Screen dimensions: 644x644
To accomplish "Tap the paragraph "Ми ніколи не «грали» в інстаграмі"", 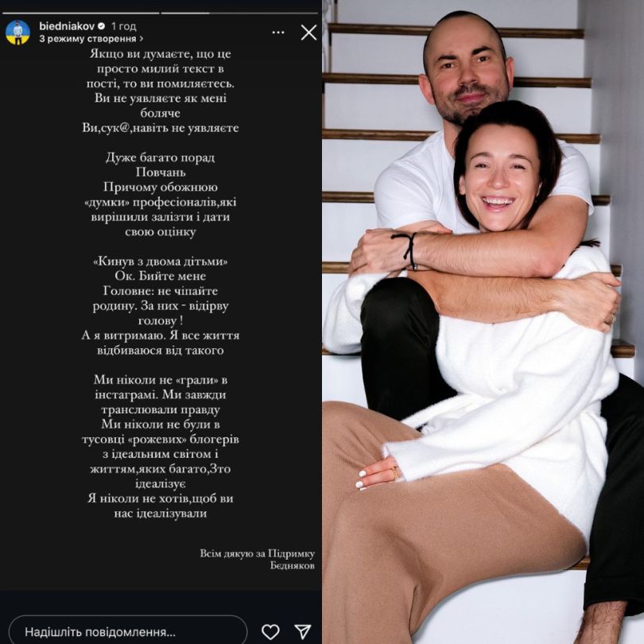I will [x=160, y=394].
